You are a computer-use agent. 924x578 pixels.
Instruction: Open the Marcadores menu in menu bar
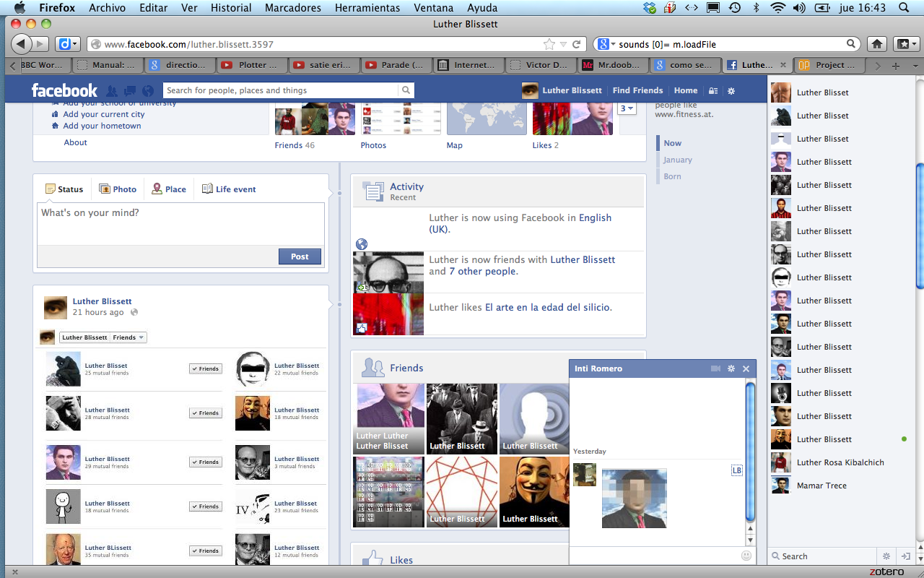click(x=293, y=8)
